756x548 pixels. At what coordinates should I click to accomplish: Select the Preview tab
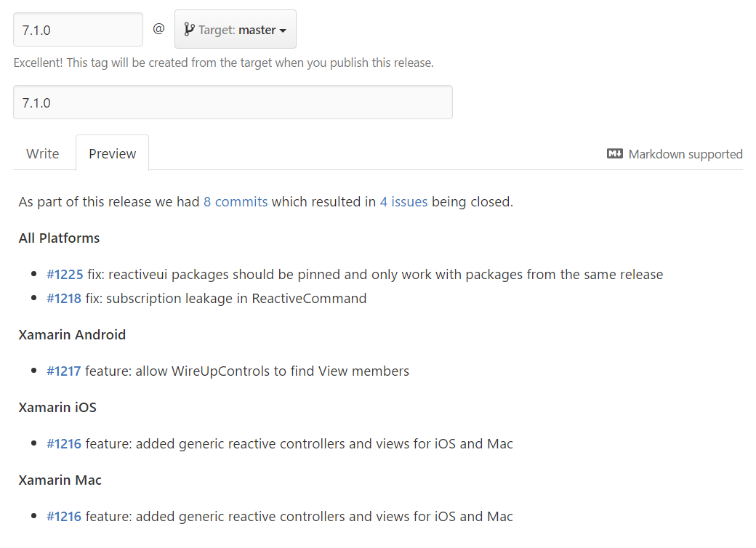(x=112, y=153)
